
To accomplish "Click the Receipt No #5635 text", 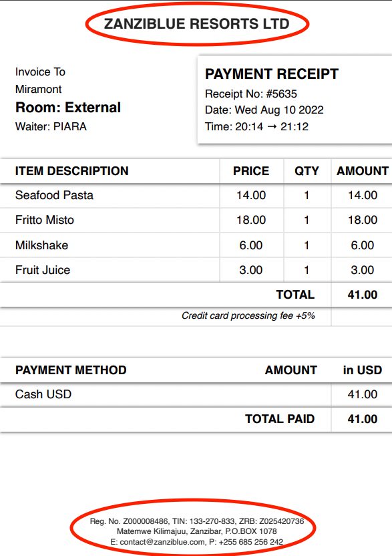I will pyautogui.click(x=251, y=94).
